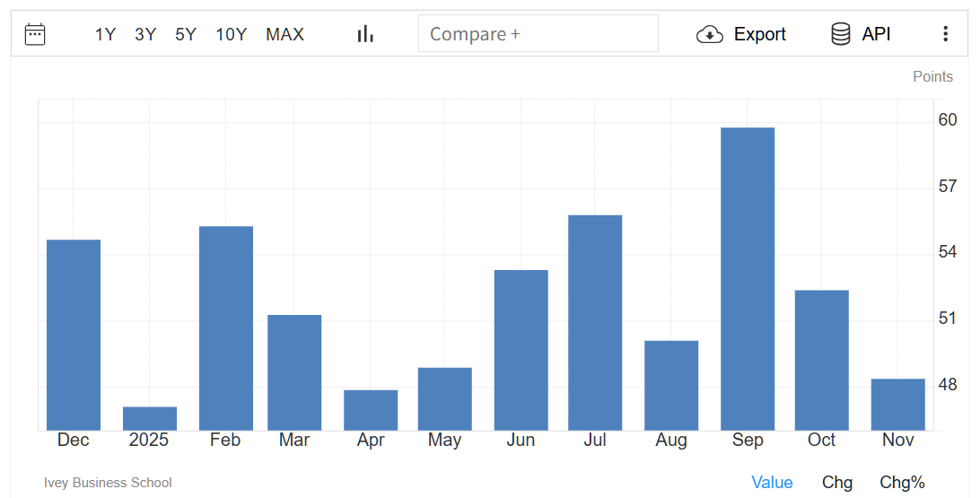Switch chart to Chg% view
Viewport: 980px width, 498px height.
(x=902, y=482)
